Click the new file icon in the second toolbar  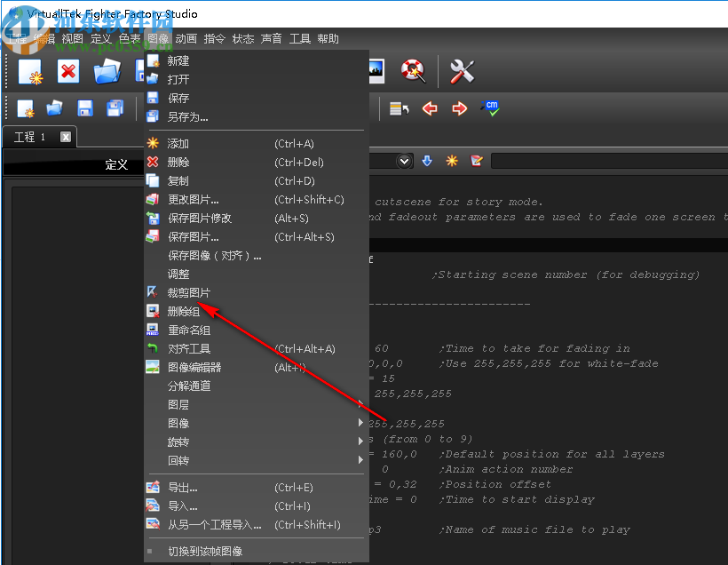pos(26,108)
